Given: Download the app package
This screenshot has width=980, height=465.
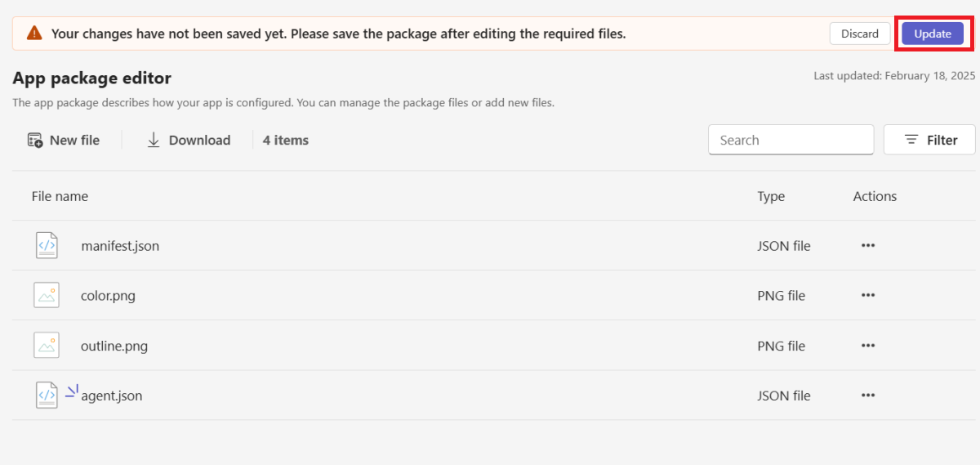Looking at the screenshot, I should (189, 141).
